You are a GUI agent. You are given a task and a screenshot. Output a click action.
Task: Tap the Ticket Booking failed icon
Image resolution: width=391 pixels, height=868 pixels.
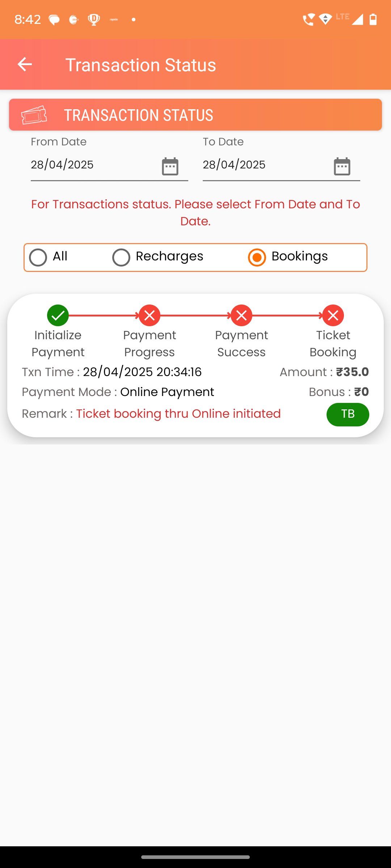click(333, 315)
